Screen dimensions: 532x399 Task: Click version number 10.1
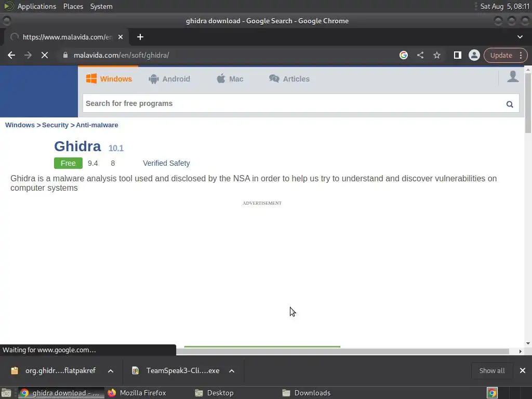[x=116, y=148]
